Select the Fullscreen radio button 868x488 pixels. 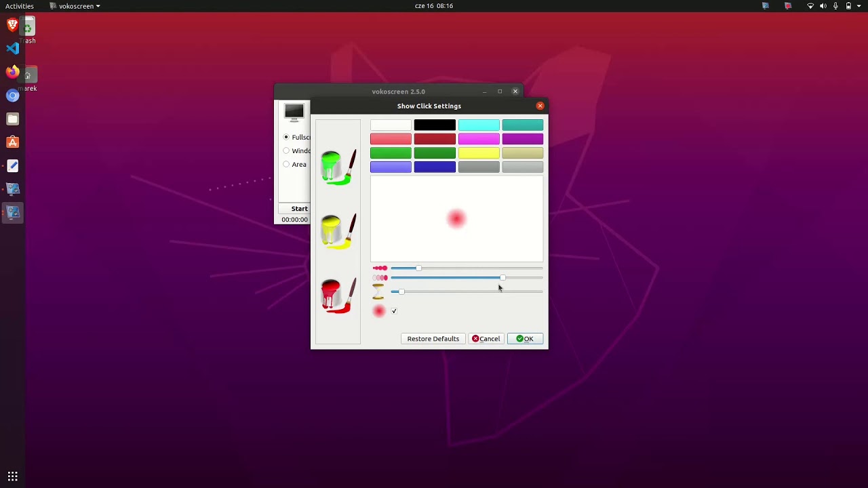286,137
